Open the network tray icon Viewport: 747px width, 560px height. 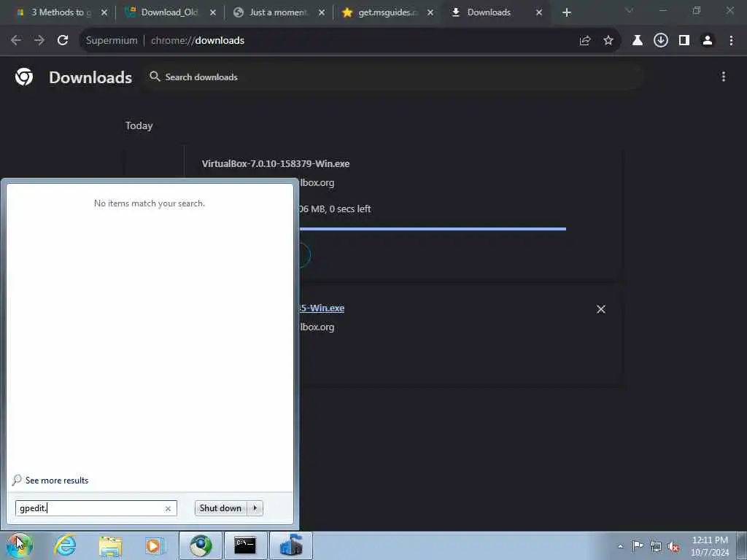click(x=656, y=546)
